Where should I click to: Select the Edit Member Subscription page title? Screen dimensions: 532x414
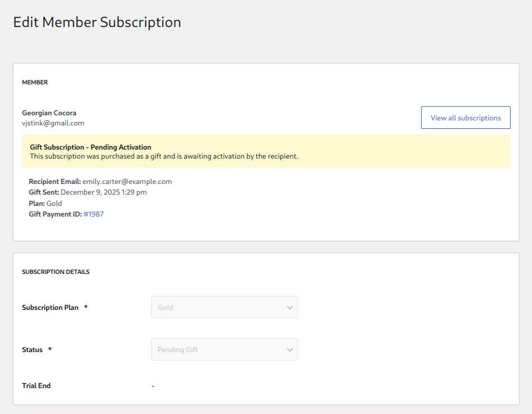97,22
